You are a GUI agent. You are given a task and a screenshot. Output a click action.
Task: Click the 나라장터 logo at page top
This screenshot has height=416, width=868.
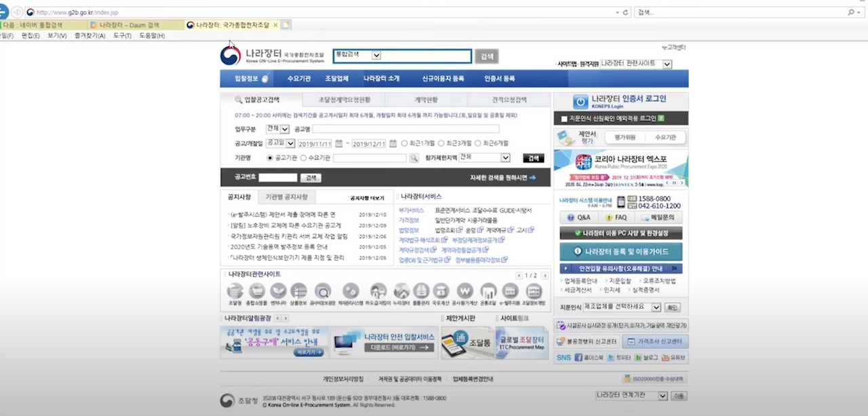[x=271, y=55]
